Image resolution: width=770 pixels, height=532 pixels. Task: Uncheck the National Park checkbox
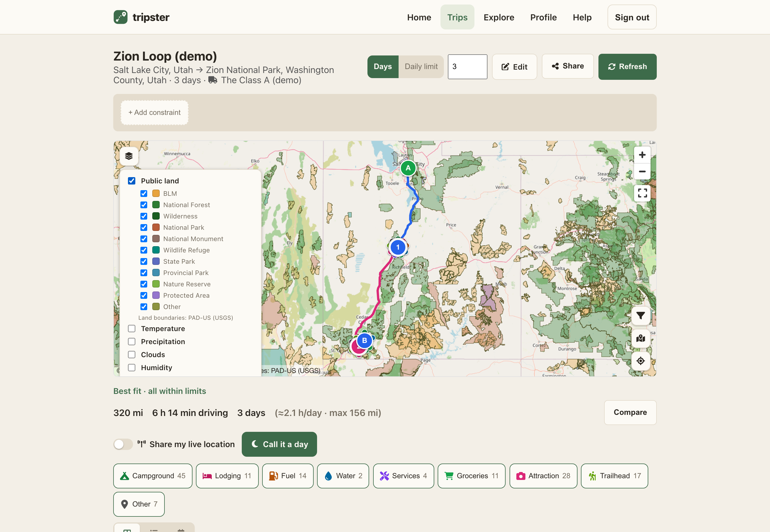(144, 228)
